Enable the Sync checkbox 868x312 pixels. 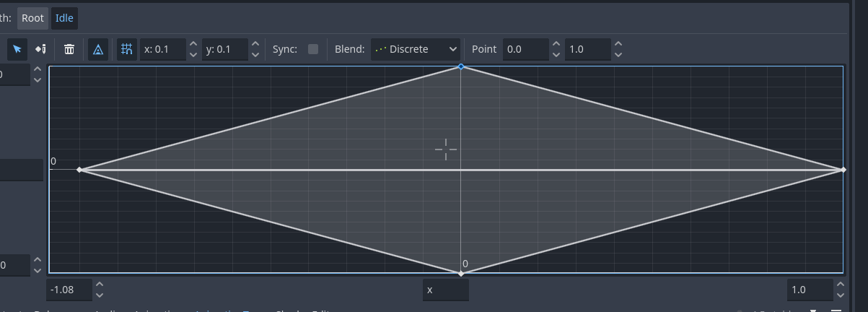pyautogui.click(x=313, y=49)
